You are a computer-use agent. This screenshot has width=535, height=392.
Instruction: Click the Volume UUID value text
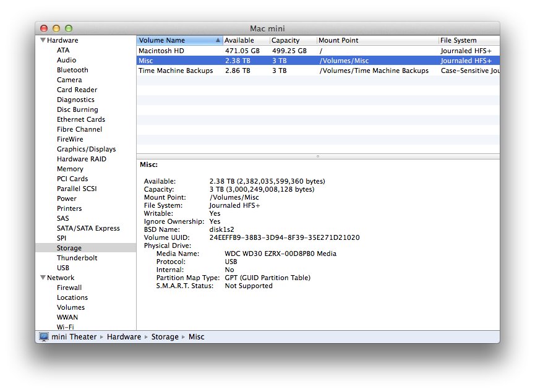[x=285, y=237]
